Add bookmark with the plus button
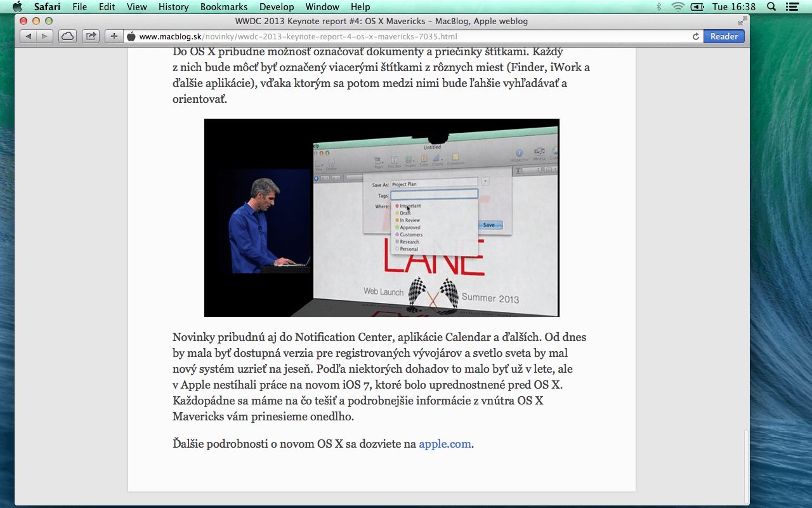Screen dimensions: 812x508 click(x=114, y=36)
